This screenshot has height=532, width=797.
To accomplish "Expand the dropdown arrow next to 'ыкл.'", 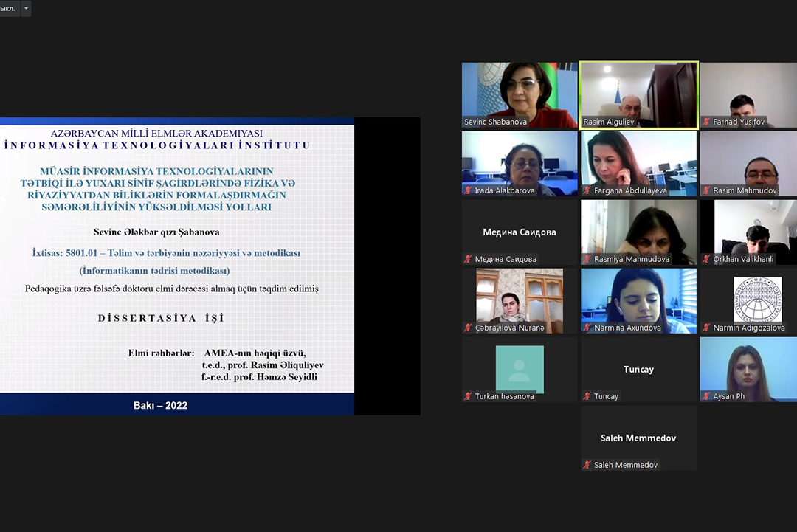I will (27, 9).
